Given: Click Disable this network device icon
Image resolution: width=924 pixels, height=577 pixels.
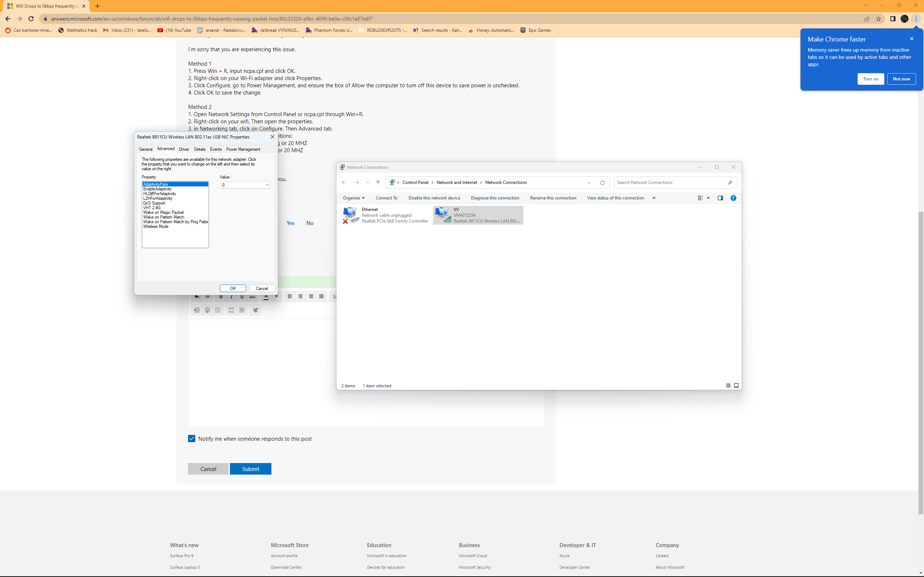Looking at the screenshot, I should pos(433,197).
